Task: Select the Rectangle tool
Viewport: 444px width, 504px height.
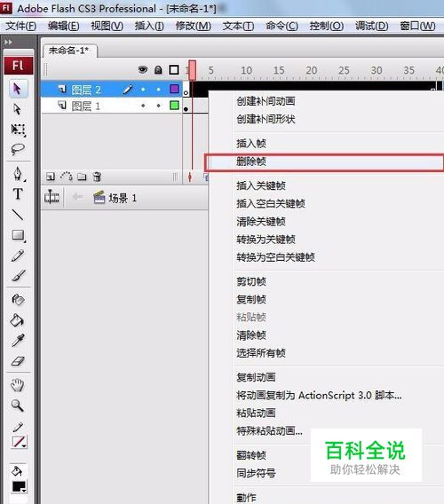Action: (19, 236)
